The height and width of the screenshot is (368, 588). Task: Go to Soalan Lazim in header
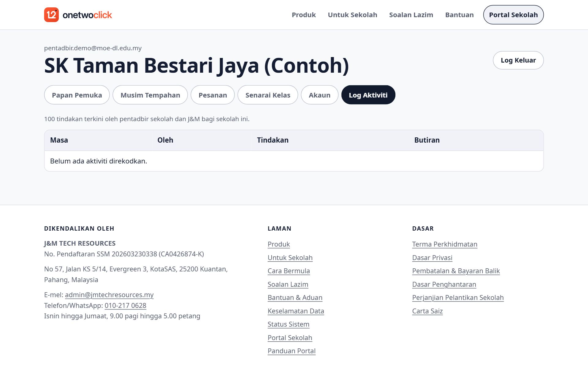(411, 15)
